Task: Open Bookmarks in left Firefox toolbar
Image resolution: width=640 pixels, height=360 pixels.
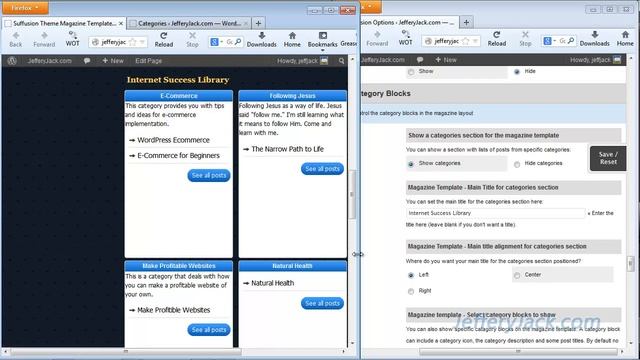Action: [322, 36]
